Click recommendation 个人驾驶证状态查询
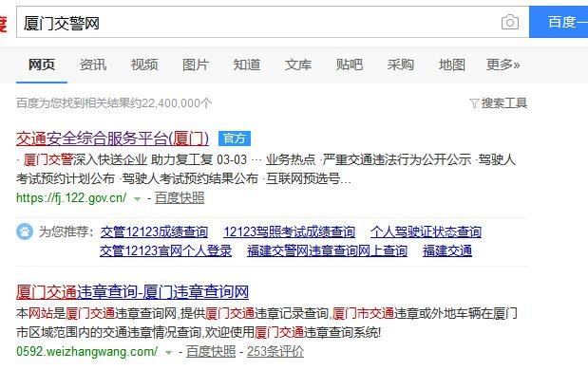The image size is (588, 370). coord(426,231)
